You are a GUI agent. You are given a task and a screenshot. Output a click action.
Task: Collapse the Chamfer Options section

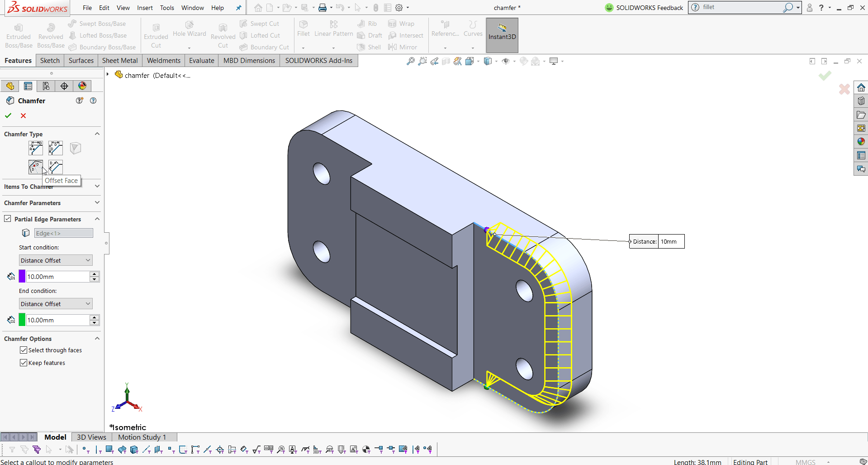97,338
